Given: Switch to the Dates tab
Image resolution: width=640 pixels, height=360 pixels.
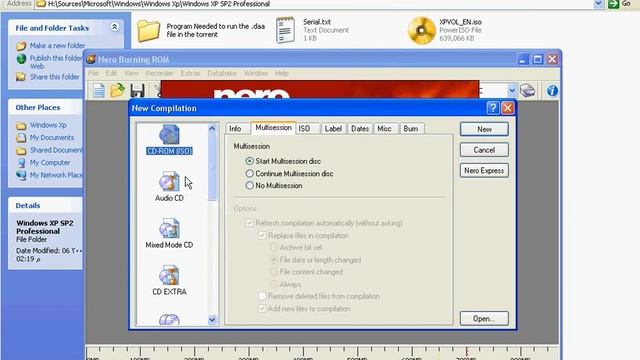Looking at the screenshot, I should pyautogui.click(x=360, y=129).
